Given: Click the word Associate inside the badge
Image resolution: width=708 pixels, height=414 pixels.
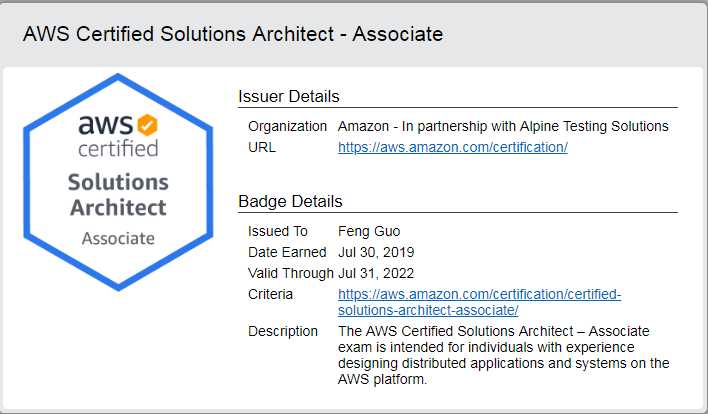Looking at the screenshot, I should (118, 238).
